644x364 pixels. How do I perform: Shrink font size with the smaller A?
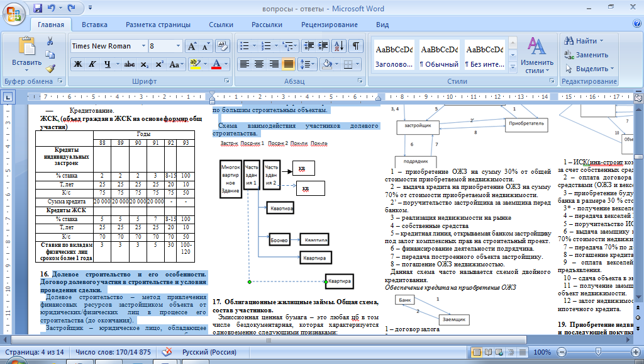click(x=206, y=46)
